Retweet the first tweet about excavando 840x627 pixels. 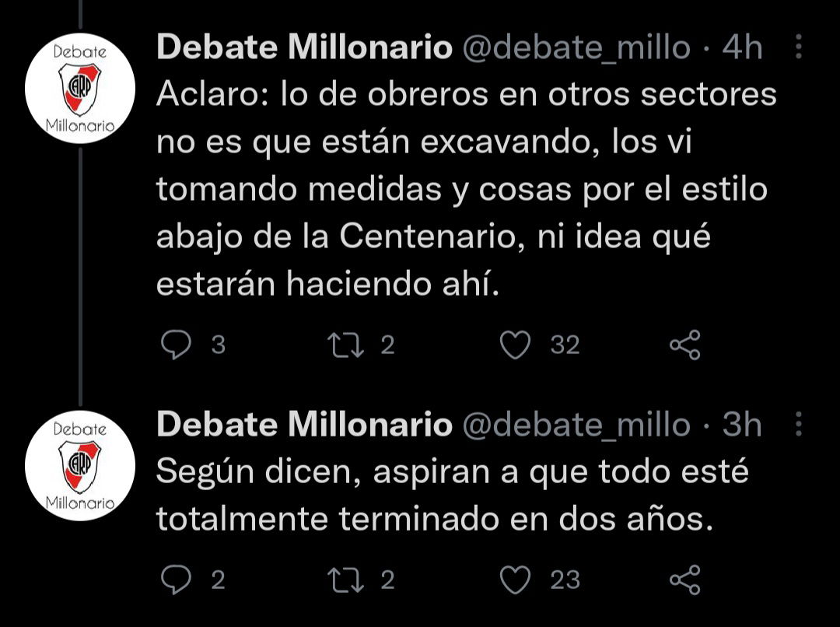click(345, 345)
